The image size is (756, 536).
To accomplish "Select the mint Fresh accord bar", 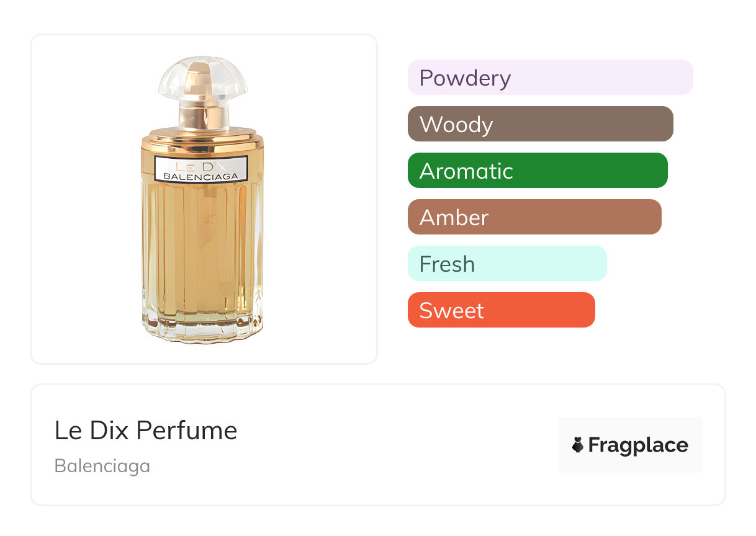I will (507, 264).
